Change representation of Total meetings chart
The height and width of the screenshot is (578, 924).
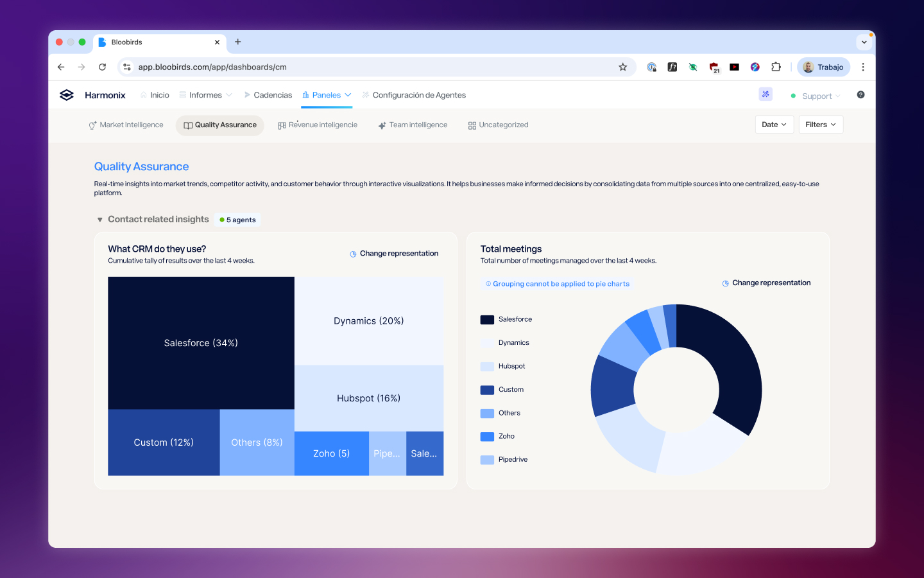pos(766,283)
